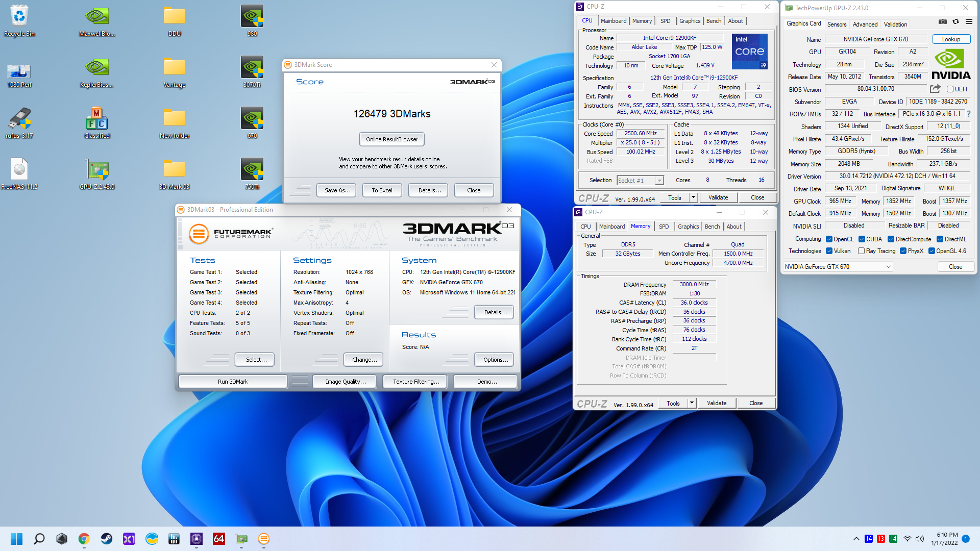Viewport: 980px width, 551px height.
Task: Click Online ResultBrowser button
Action: pyautogui.click(x=392, y=139)
